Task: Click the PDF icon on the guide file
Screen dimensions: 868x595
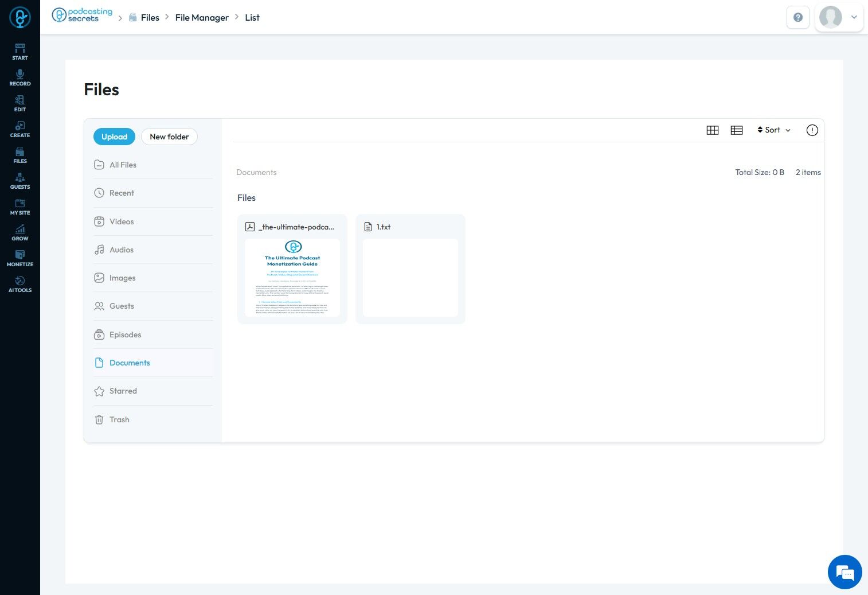Action: click(250, 227)
